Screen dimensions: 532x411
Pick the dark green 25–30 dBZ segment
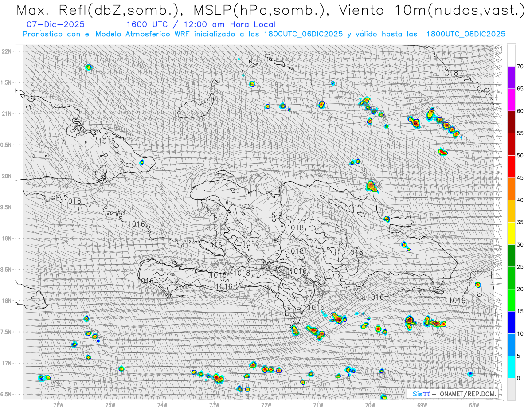(x=511, y=256)
